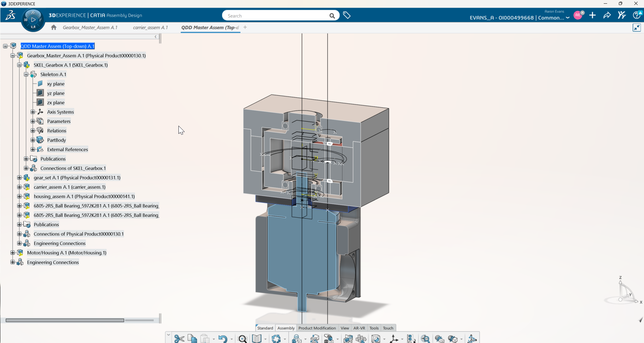The width and height of the screenshot is (644, 343).
Task: Switch to the Assembly toolbar tab
Action: click(286, 328)
